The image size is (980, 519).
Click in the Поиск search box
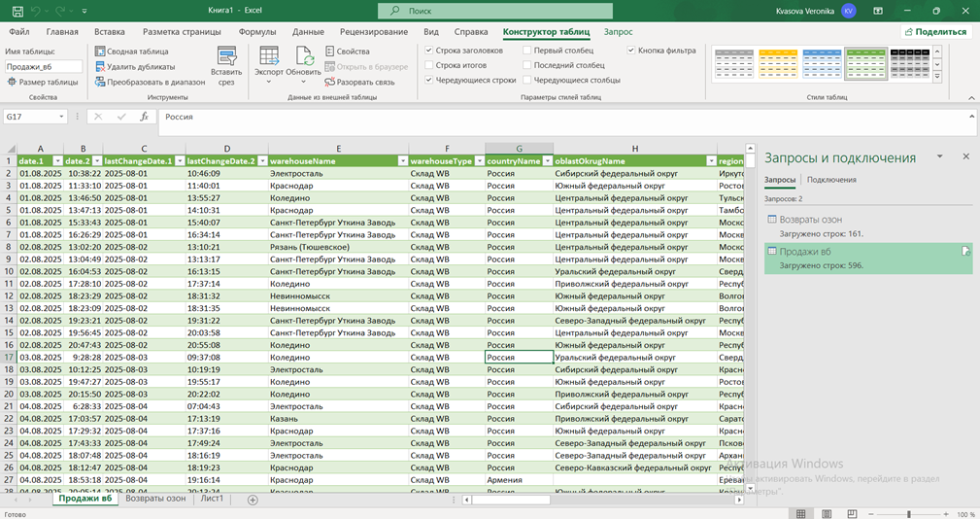click(495, 11)
